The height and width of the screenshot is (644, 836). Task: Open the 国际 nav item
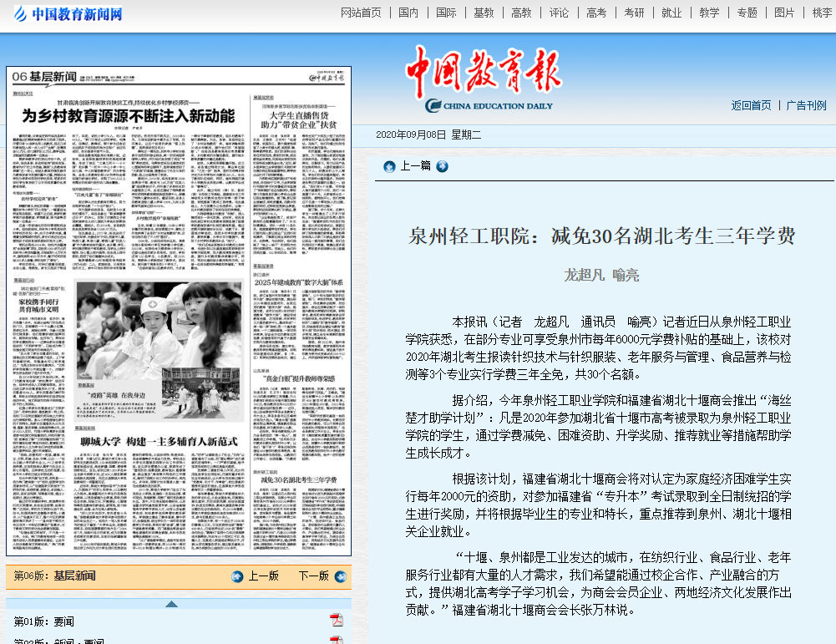pos(446,13)
